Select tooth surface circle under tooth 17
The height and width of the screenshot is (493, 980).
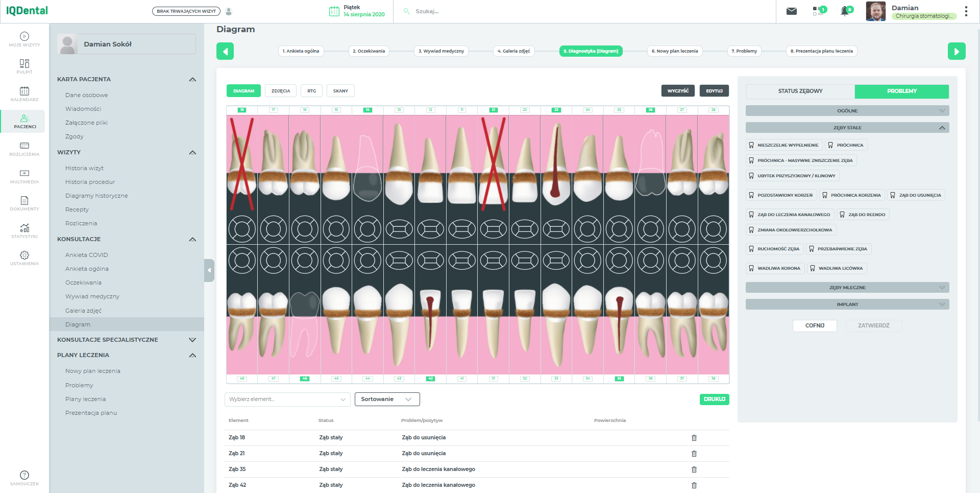[274, 229]
